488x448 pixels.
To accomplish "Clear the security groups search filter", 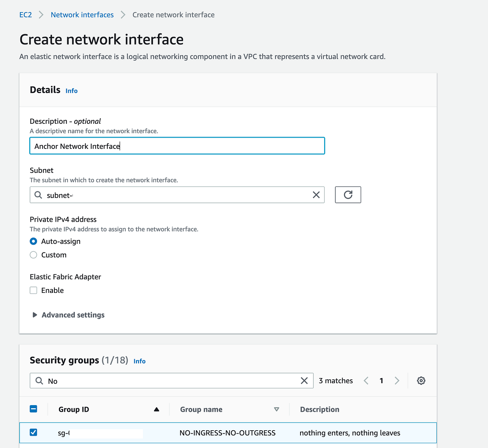I will click(304, 381).
